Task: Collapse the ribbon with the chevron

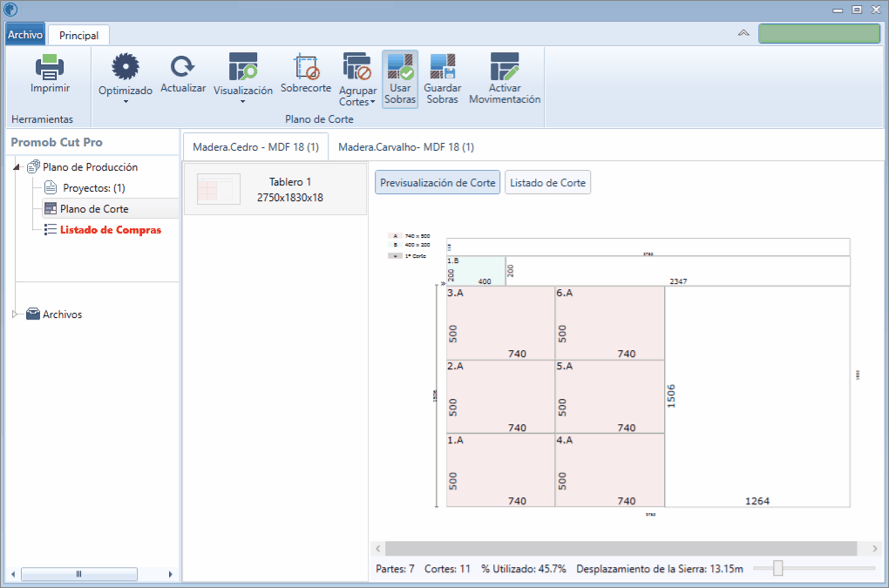Action: pyautogui.click(x=743, y=33)
